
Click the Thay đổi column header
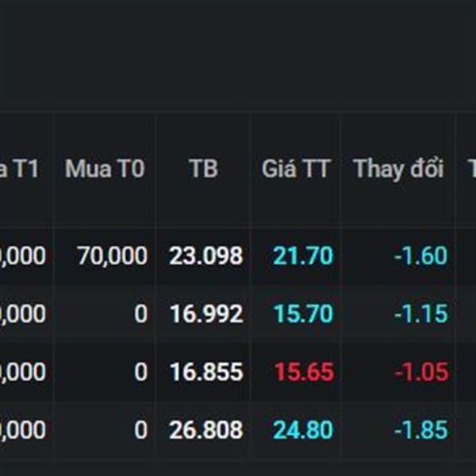coord(398,169)
